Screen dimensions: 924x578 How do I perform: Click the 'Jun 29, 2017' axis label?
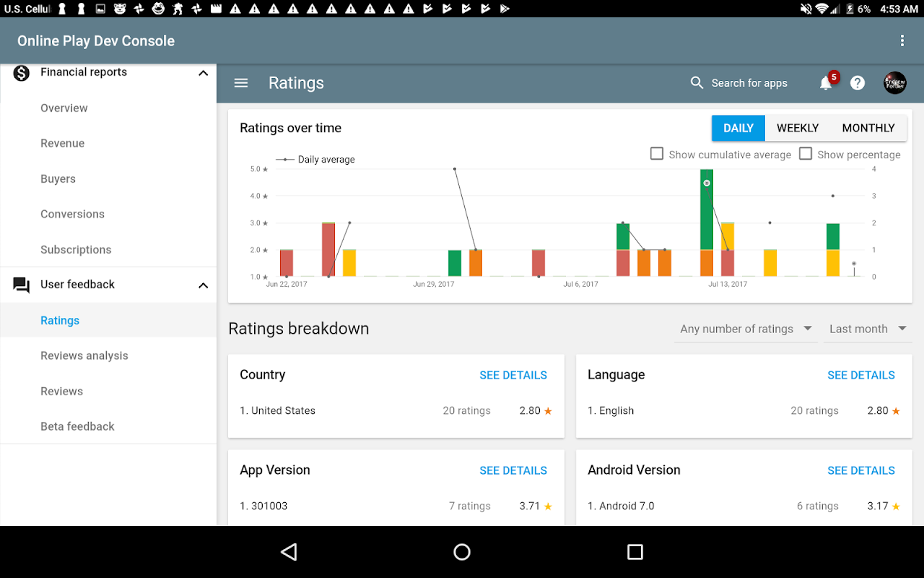tap(434, 285)
